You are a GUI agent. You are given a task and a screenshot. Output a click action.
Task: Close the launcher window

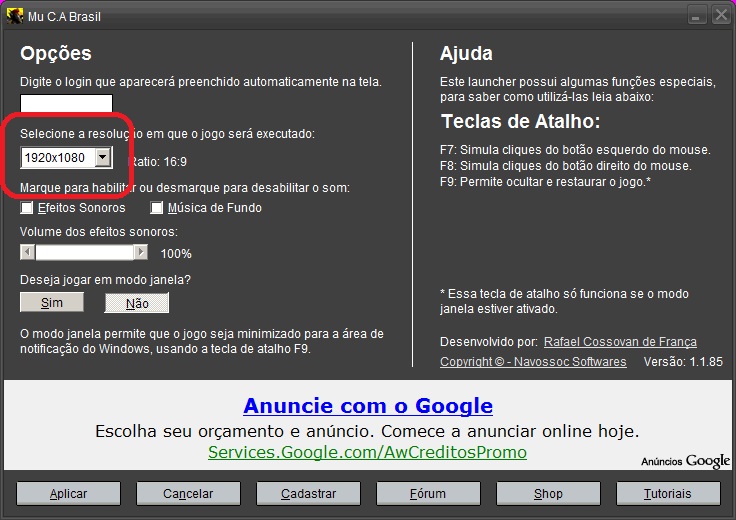coord(719,16)
